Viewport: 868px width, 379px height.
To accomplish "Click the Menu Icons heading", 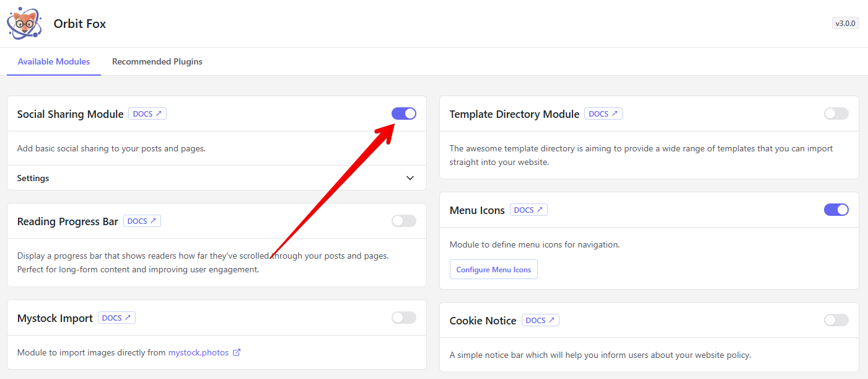I will click(477, 210).
